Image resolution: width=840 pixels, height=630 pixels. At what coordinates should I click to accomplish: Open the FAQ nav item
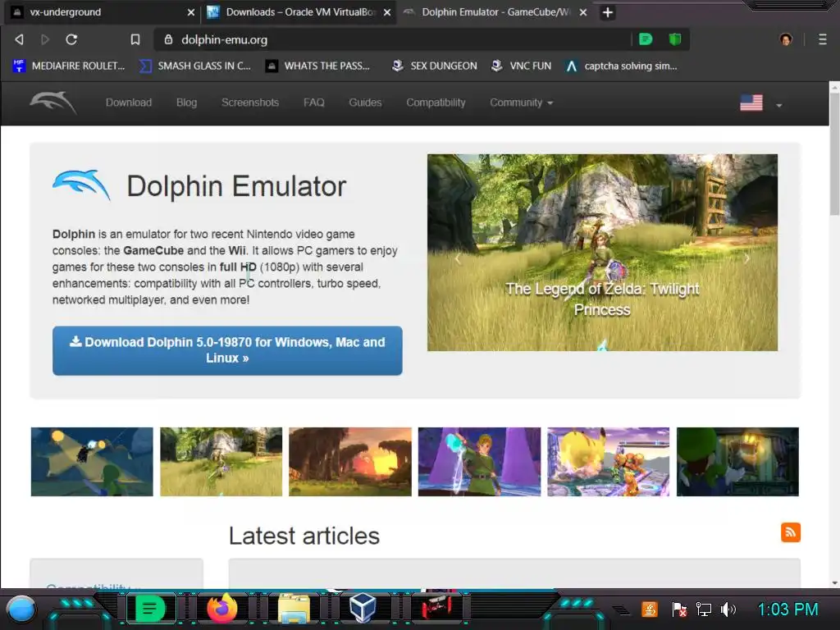314,103
